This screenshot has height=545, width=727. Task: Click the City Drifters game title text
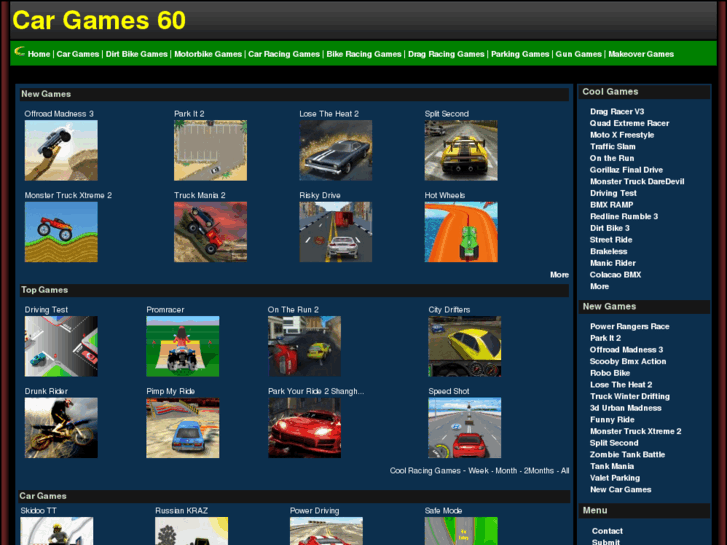(449, 310)
